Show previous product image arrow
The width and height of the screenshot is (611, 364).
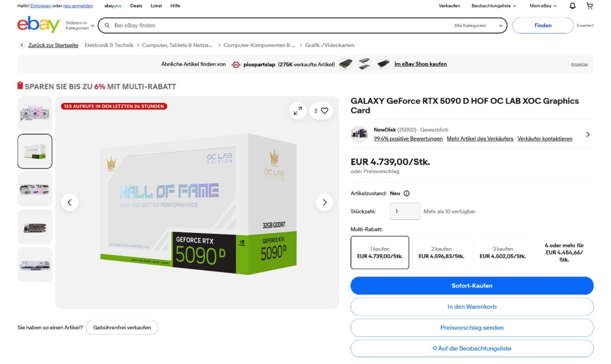[70, 202]
